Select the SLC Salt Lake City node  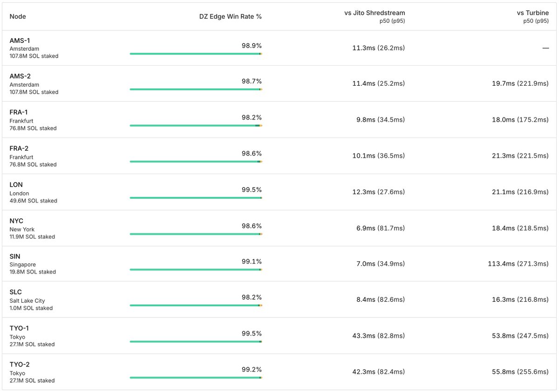(279, 299)
